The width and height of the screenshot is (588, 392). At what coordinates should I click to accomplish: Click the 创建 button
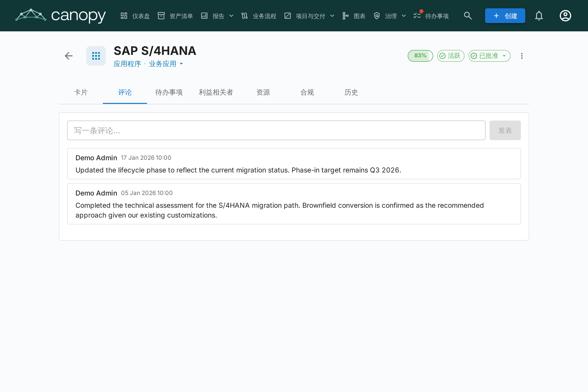pyautogui.click(x=505, y=16)
